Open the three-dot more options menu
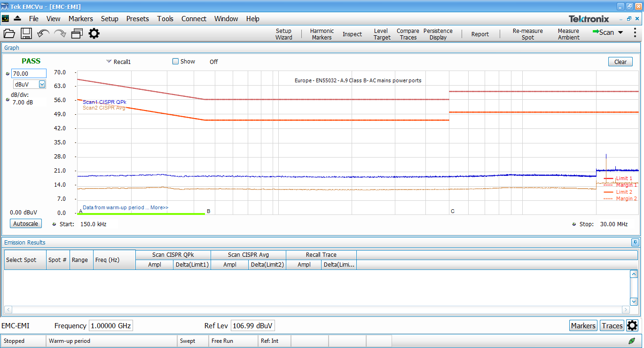Image resolution: width=644 pixels, height=348 pixels. pos(635,33)
